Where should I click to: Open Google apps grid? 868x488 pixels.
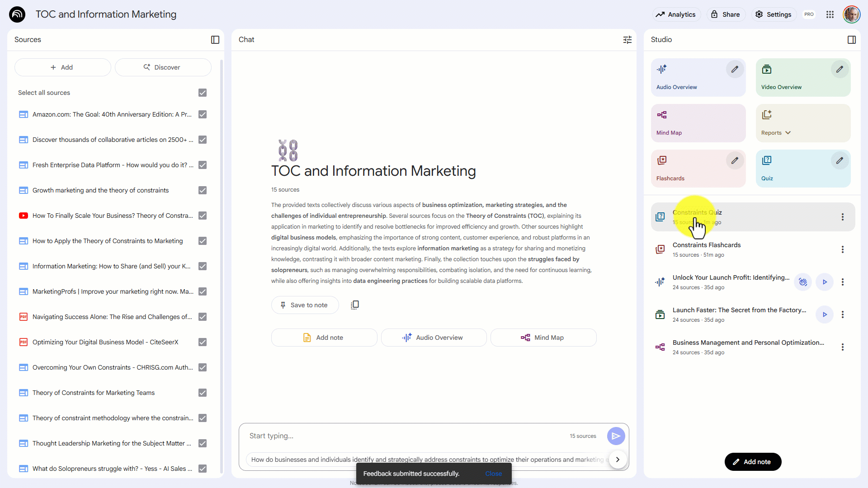(830, 14)
